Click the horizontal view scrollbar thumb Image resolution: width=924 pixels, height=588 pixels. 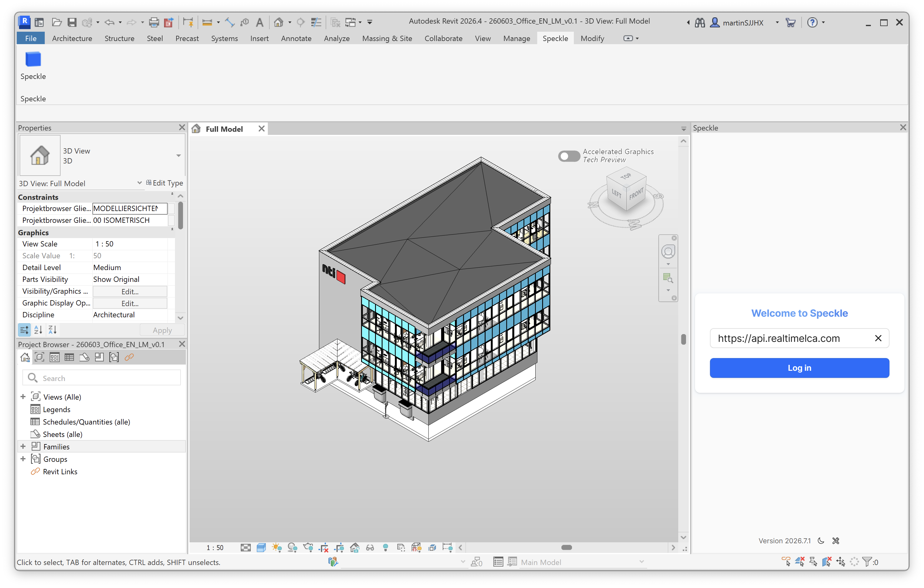(566, 548)
